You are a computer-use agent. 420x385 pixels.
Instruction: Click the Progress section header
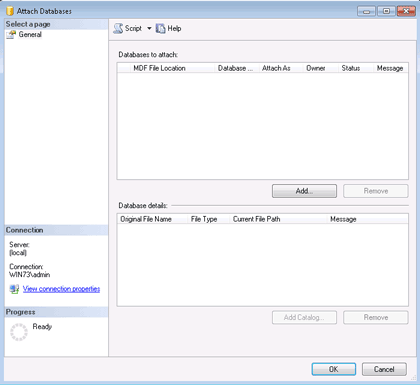(x=56, y=312)
